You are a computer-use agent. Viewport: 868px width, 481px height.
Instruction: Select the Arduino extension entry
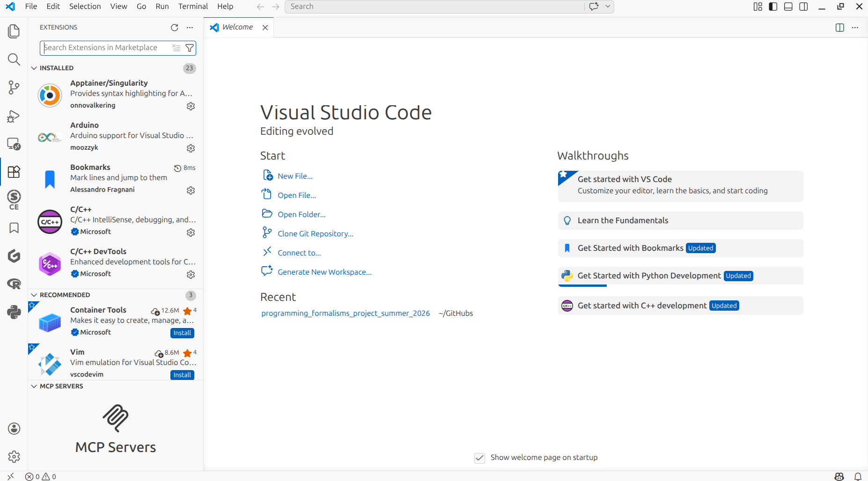coord(116,137)
